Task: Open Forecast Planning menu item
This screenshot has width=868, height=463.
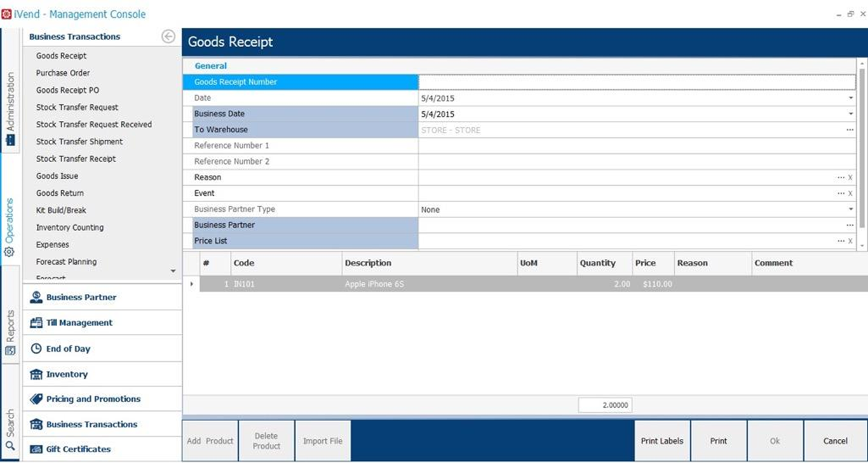Action: click(66, 262)
